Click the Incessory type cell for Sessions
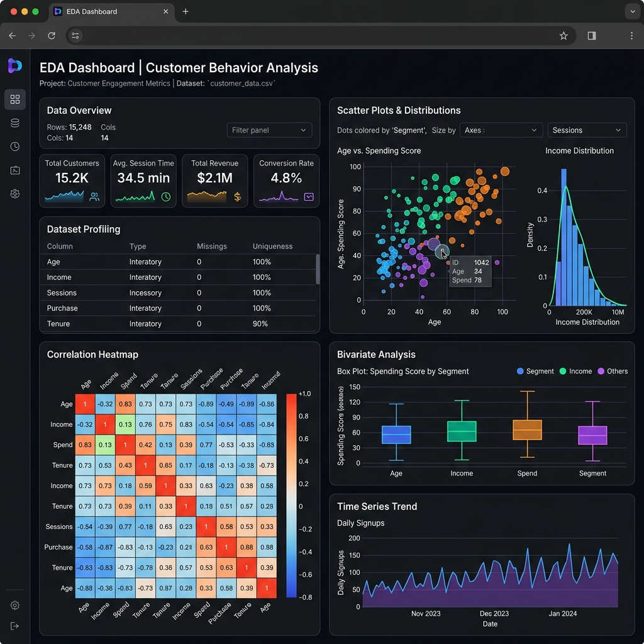 tap(145, 293)
